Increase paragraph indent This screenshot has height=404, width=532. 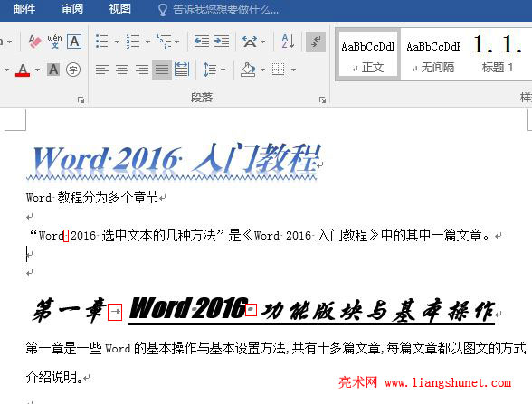tap(222, 42)
